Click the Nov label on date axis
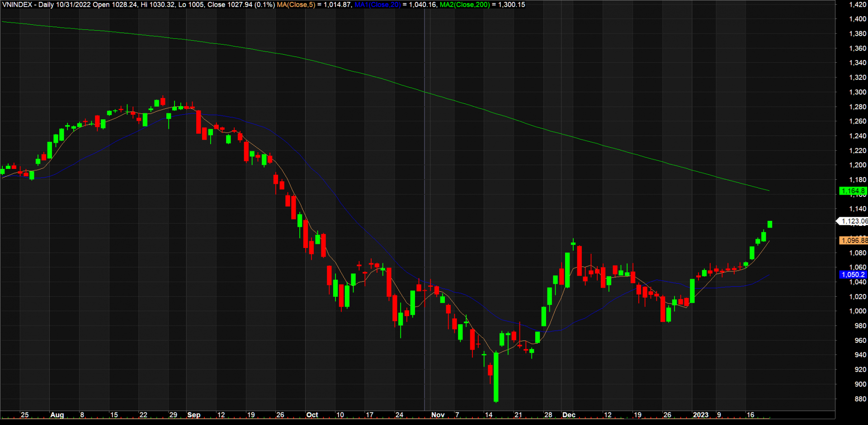This screenshot has width=868, height=425. [438, 415]
